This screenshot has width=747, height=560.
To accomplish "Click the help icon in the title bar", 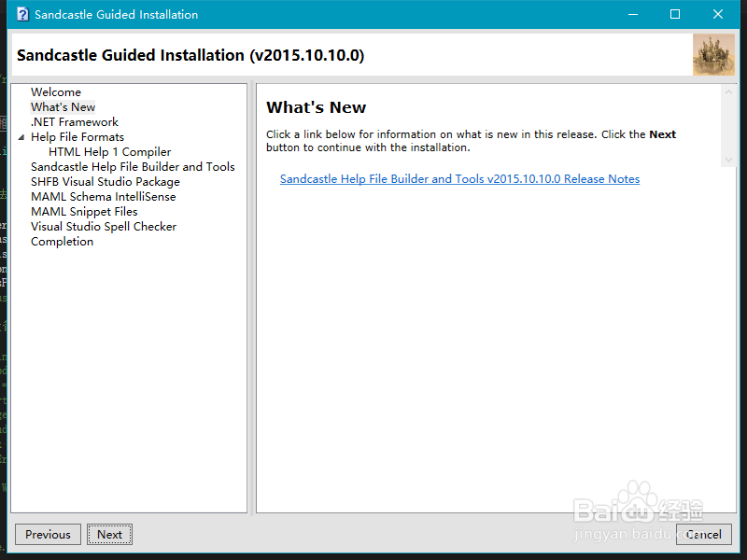I will click(x=21, y=14).
